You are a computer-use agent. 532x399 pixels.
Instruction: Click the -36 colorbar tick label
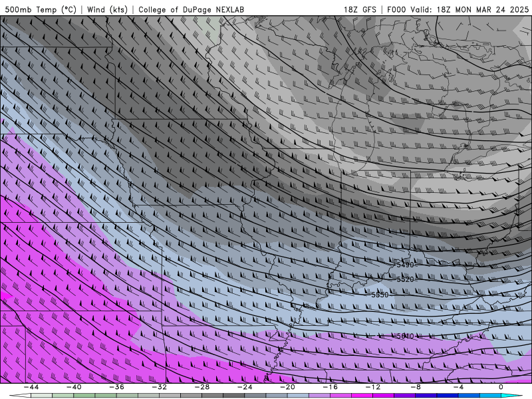click(x=116, y=387)
